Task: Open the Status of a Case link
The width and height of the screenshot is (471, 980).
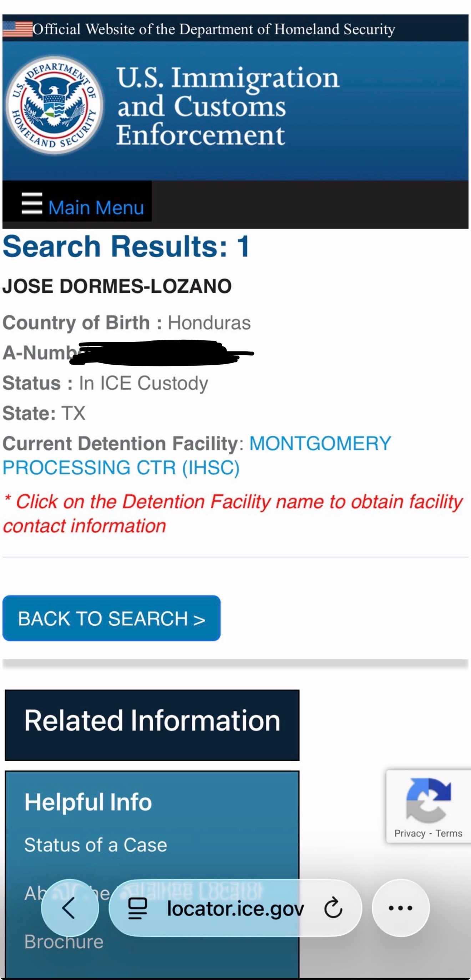Action: (96, 845)
